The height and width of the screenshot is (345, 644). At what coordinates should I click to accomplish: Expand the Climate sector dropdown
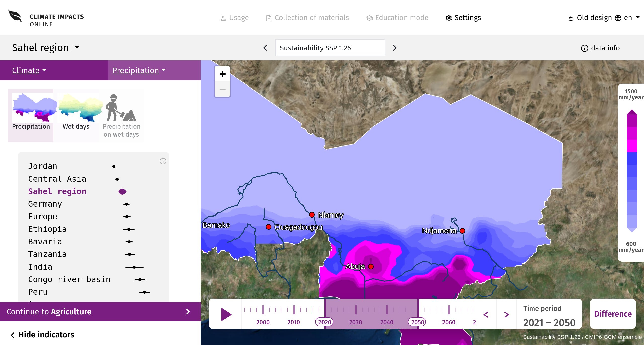pos(29,70)
